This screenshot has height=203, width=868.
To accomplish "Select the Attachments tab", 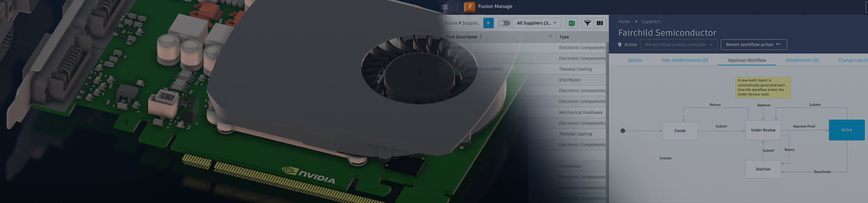I will coord(802,60).
